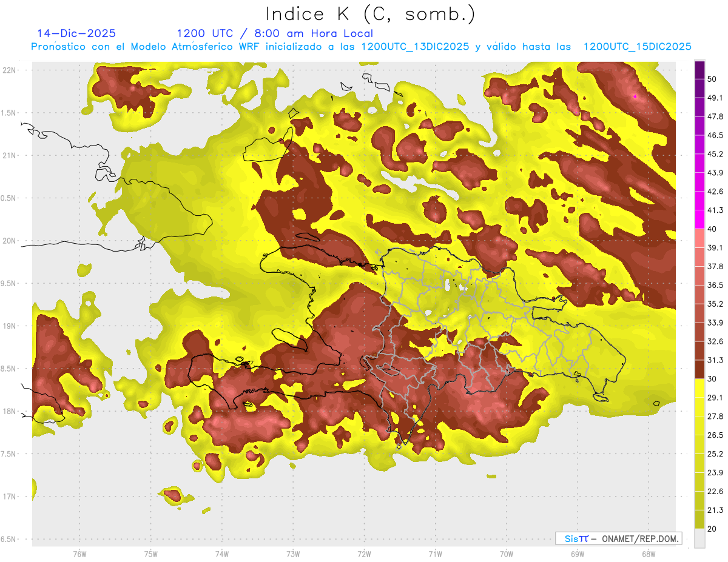Click the colorbar value "46.5"
Screen dimensions: 728x562
click(x=715, y=135)
